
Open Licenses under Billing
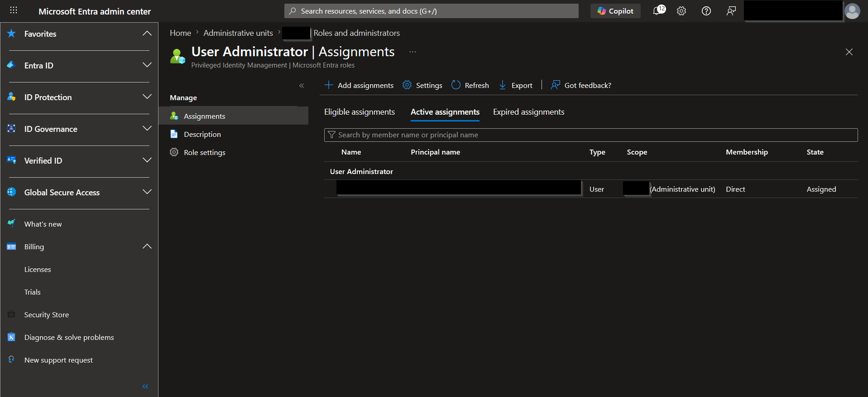click(38, 269)
